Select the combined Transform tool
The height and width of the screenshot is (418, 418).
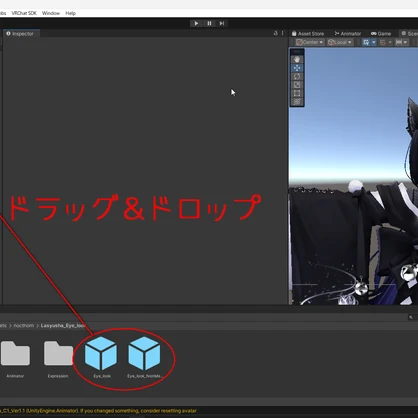click(x=297, y=102)
